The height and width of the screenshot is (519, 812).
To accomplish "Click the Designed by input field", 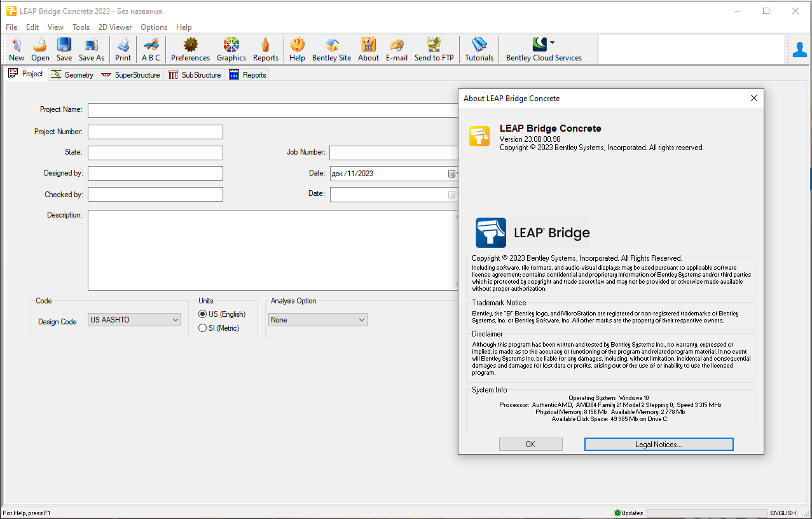I will coord(155,174).
